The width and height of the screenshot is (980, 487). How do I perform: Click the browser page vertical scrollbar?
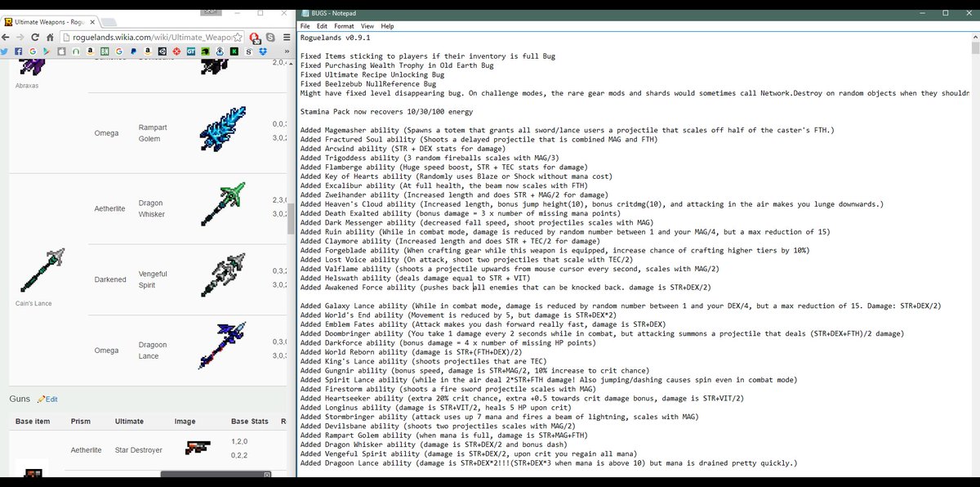[291, 221]
